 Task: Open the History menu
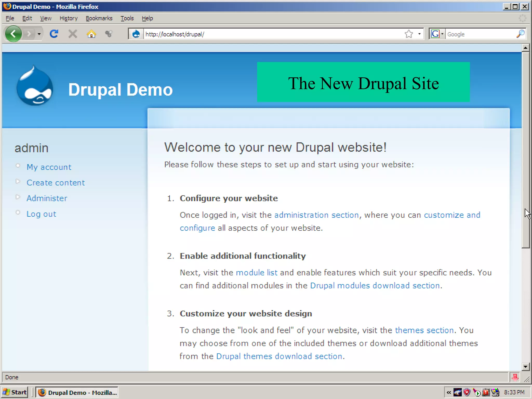tap(69, 18)
